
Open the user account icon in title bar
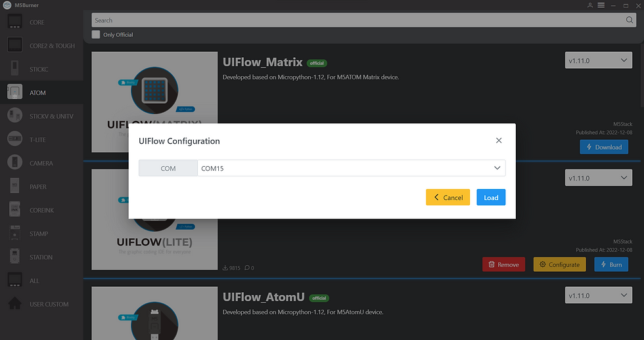590,5
